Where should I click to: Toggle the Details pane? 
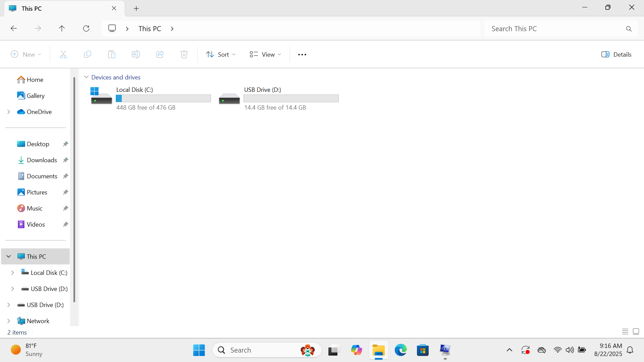pyautogui.click(x=616, y=54)
